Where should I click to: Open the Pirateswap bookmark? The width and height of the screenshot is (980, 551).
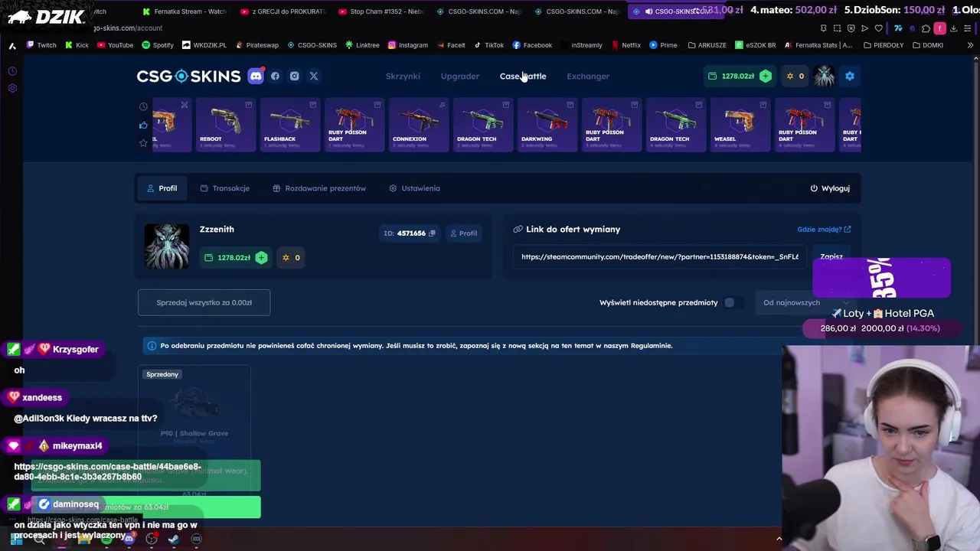click(x=256, y=45)
